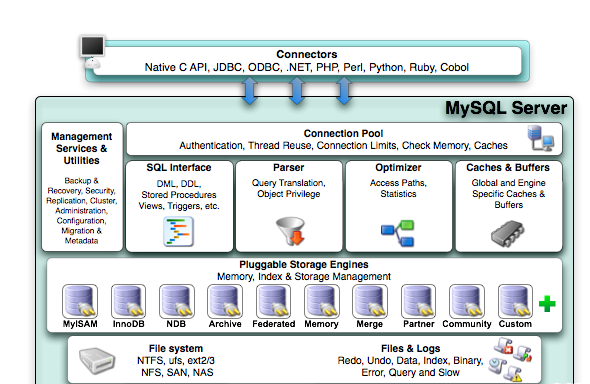Viewport: 590px width, 384px height.
Task: Click the Query Translation, Object Privilege text
Action: pos(289,188)
